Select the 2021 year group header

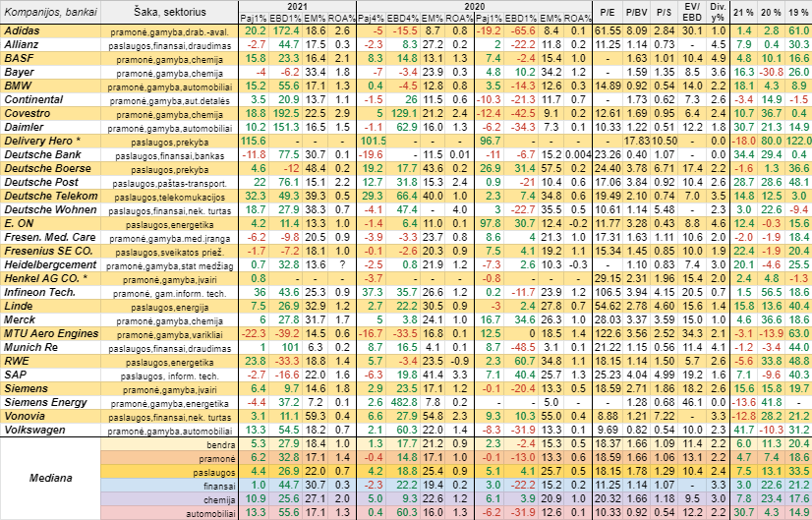tap(297, 6)
